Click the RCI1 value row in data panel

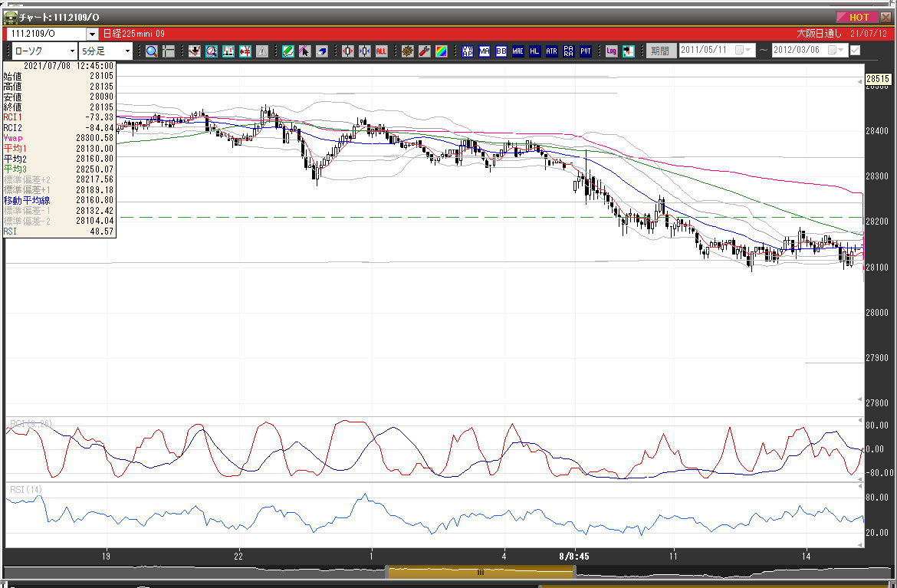(x=58, y=117)
